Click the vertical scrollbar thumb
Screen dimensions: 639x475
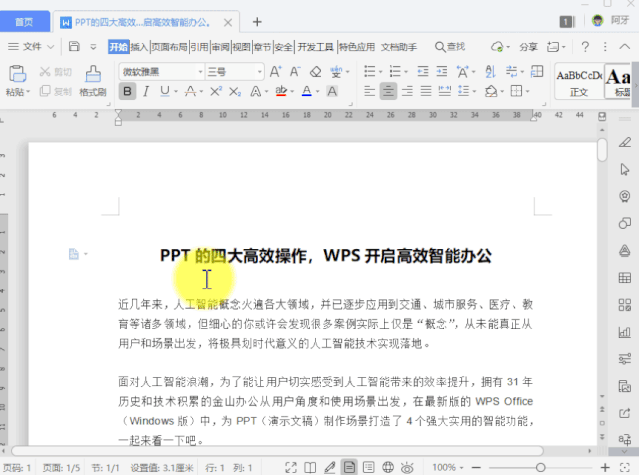pyautogui.click(x=602, y=150)
